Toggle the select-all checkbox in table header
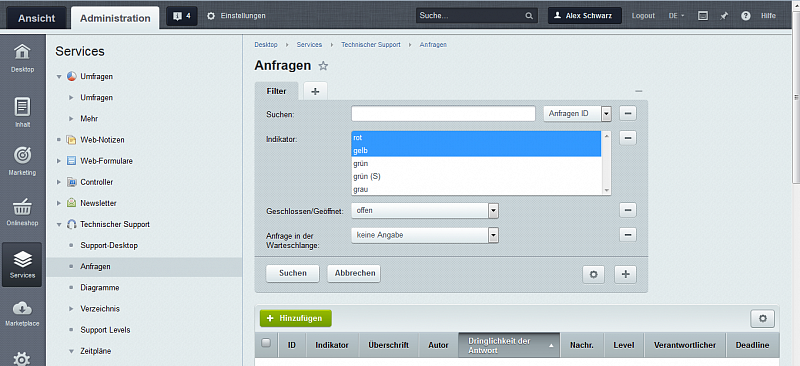Viewport: 800px width, 366px height. tap(266, 343)
